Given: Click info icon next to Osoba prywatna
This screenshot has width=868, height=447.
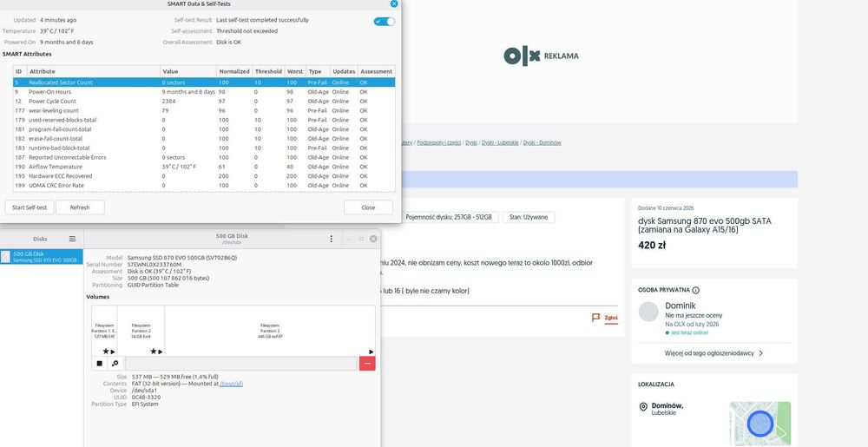Looking at the screenshot, I should [x=696, y=290].
